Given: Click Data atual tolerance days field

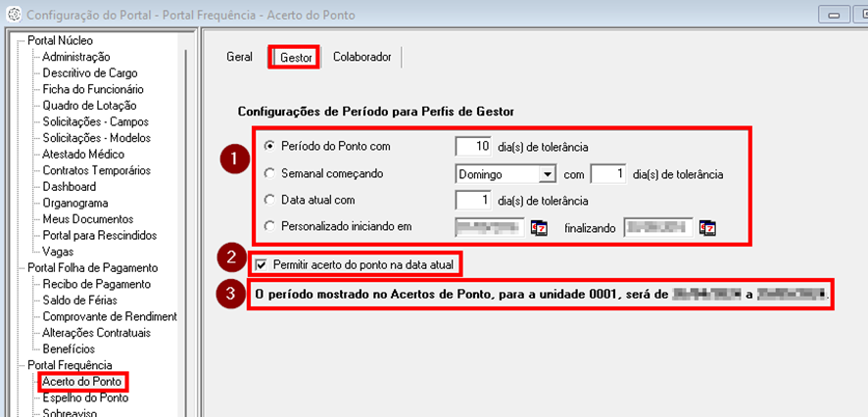Looking at the screenshot, I should click(474, 201).
